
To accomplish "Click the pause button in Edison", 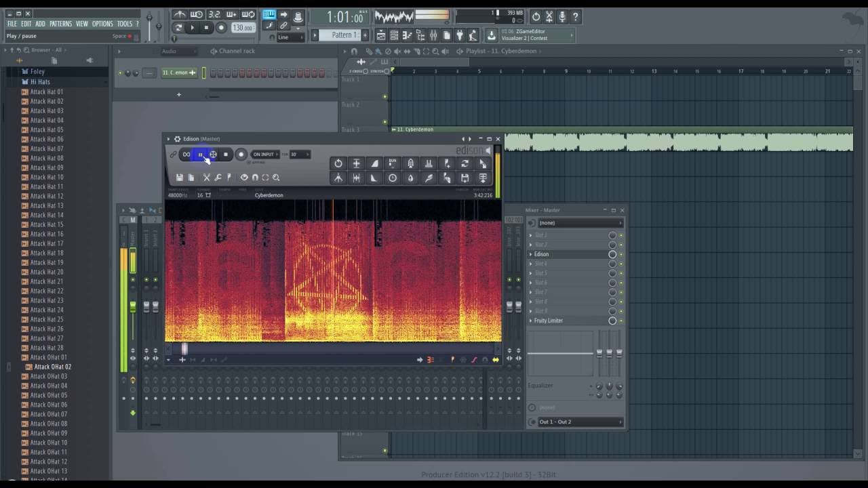I will pyautogui.click(x=200, y=155).
